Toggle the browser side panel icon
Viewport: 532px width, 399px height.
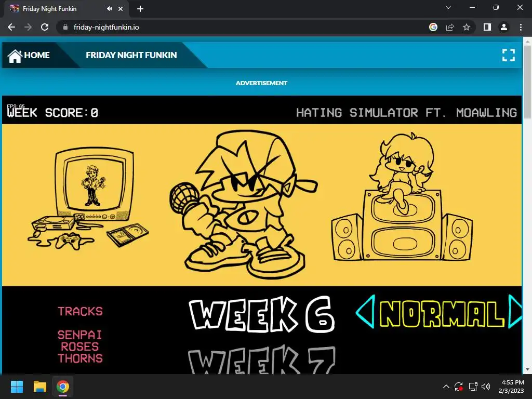pyautogui.click(x=487, y=27)
